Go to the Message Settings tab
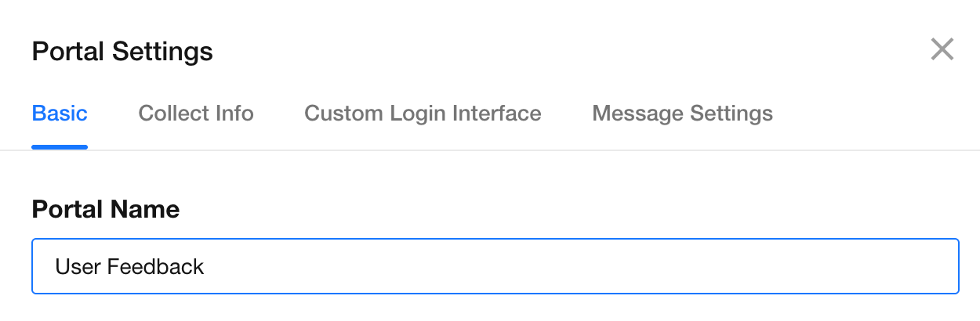The image size is (980, 321). (682, 114)
